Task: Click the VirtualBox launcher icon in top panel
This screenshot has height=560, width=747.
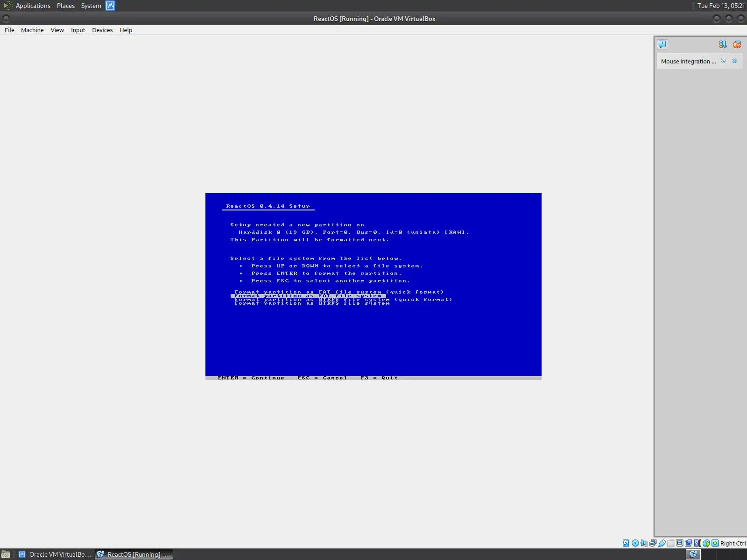Action: pos(110,6)
